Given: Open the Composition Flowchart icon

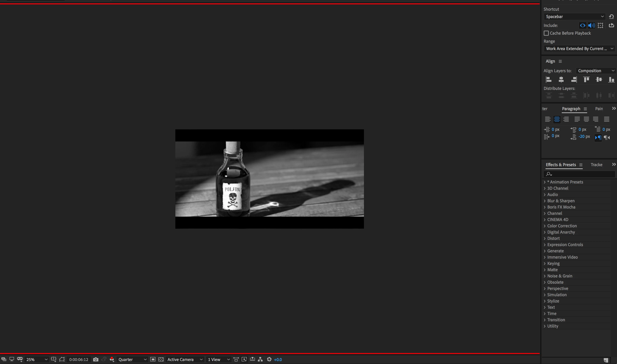Looking at the screenshot, I should coord(260,359).
